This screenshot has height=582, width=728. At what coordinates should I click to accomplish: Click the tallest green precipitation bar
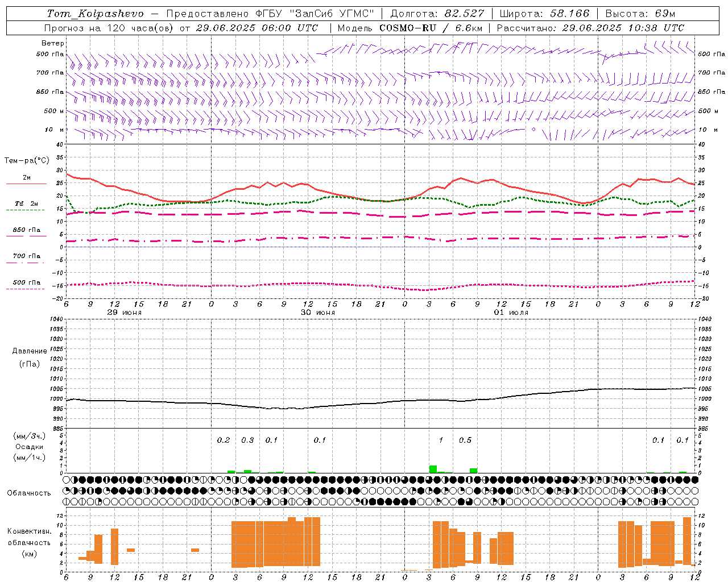click(433, 469)
